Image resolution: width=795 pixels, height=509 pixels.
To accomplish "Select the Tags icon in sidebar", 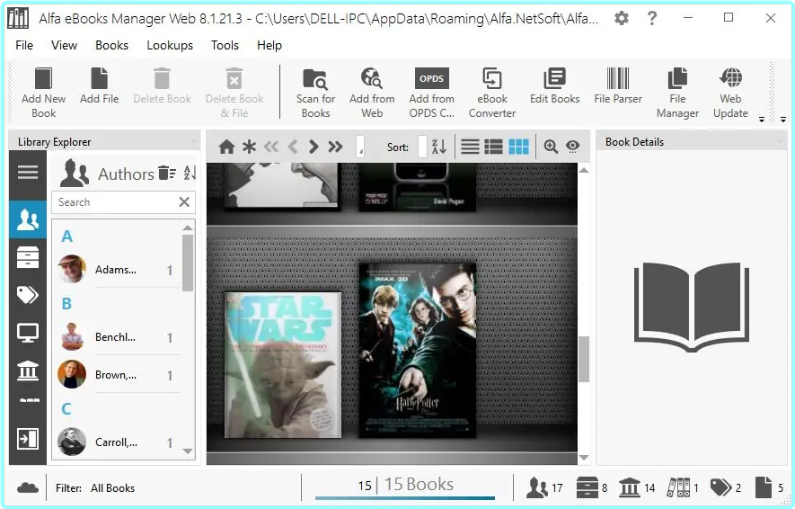I will pyautogui.click(x=28, y=294).
